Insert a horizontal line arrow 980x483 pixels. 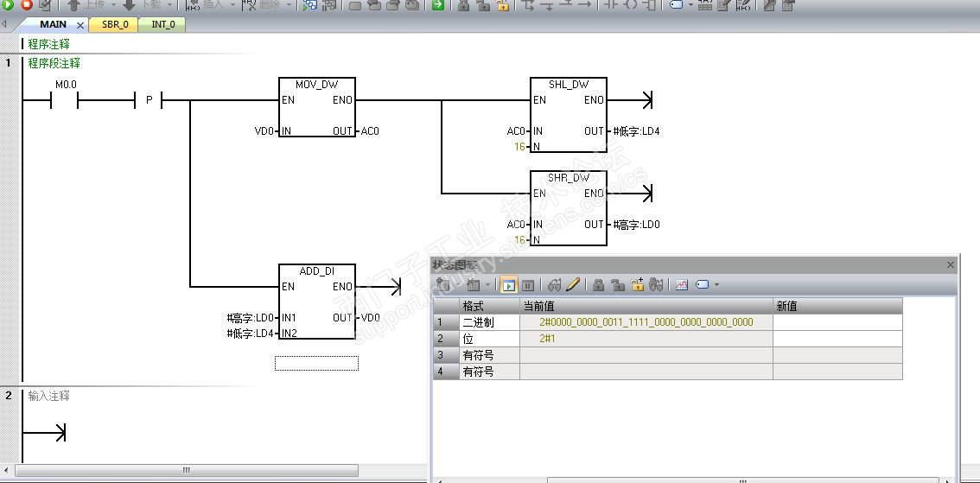point(583,5)
